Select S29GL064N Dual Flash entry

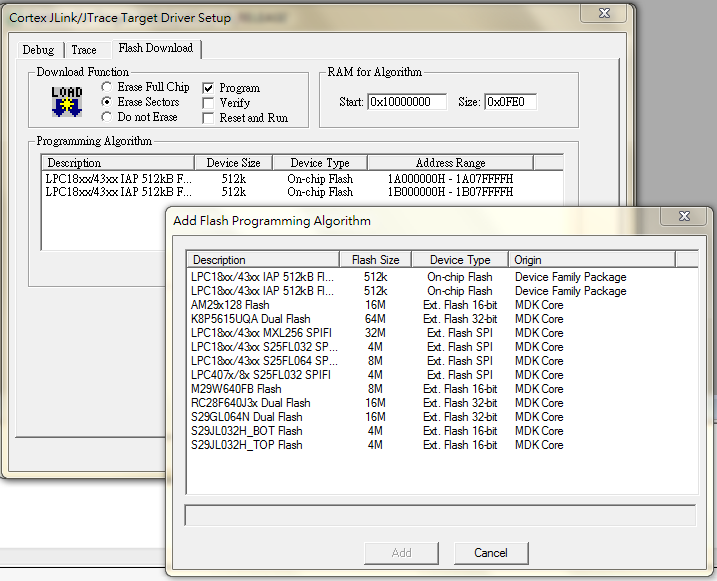coord(442,417)
